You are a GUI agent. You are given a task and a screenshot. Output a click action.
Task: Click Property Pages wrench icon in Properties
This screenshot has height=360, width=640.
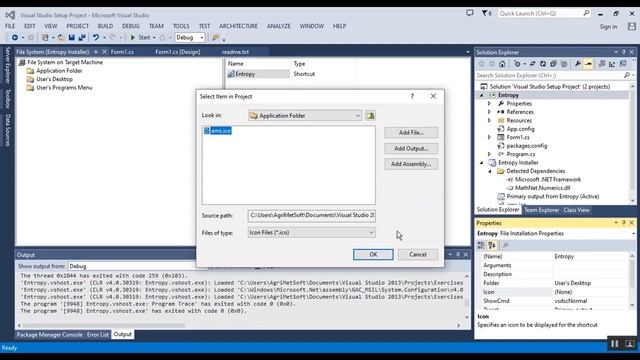click(506, 245)
